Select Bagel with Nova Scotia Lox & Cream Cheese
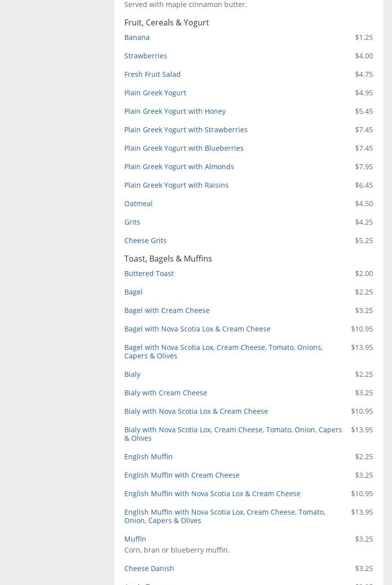This screenshot has width=392, height=585. (x=197, y=329)
